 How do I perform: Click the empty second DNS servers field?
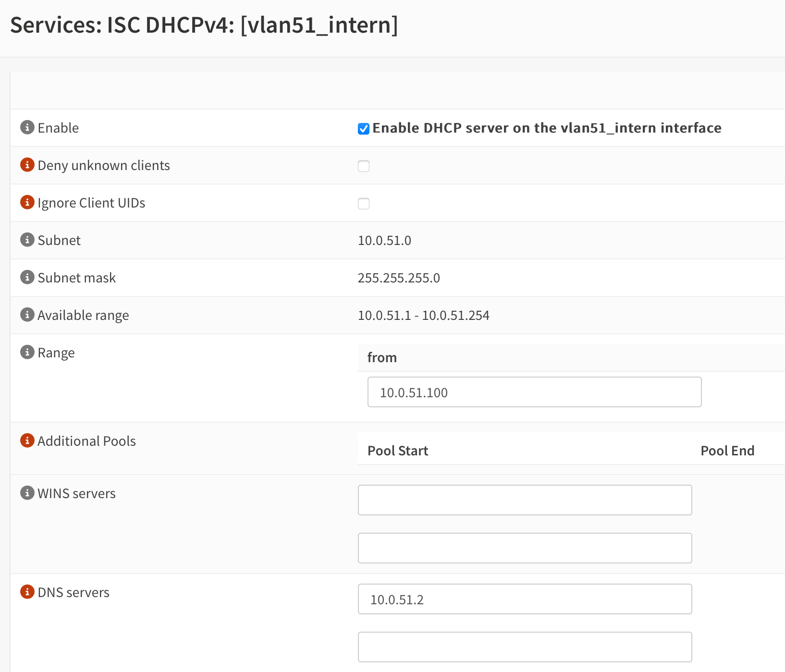pos(525,647)
